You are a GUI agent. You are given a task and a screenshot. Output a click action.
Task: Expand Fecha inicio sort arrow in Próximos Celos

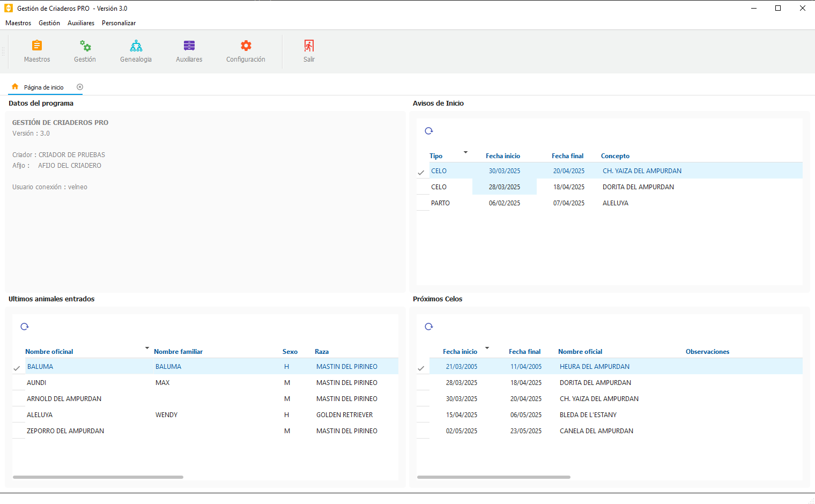[x=487, y=349]
